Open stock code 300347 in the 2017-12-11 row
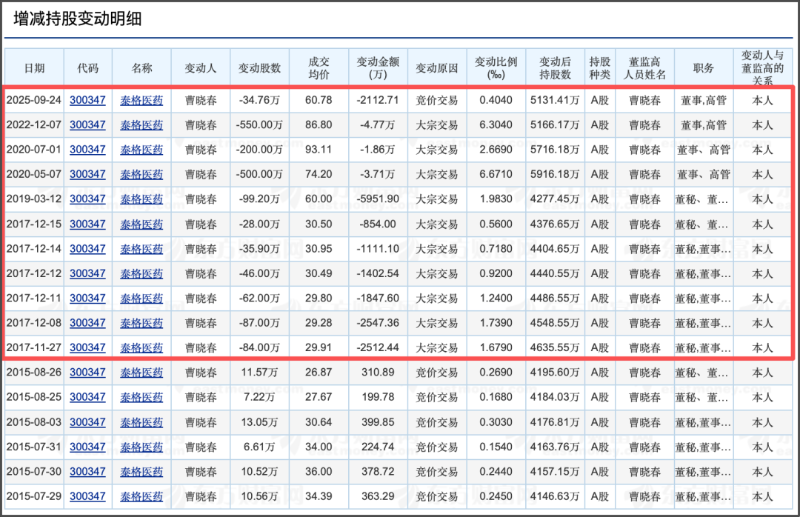This screenshot has height=517, width=800. coord(88,298)
